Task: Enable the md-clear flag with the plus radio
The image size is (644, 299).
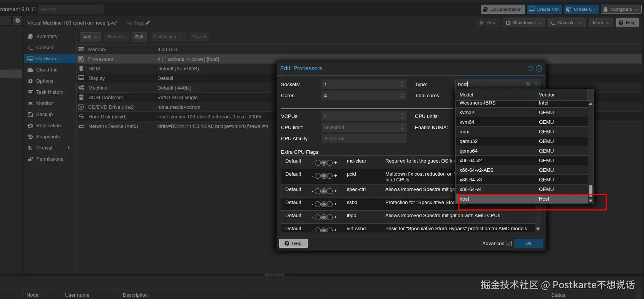Action: tap(330, 163)
